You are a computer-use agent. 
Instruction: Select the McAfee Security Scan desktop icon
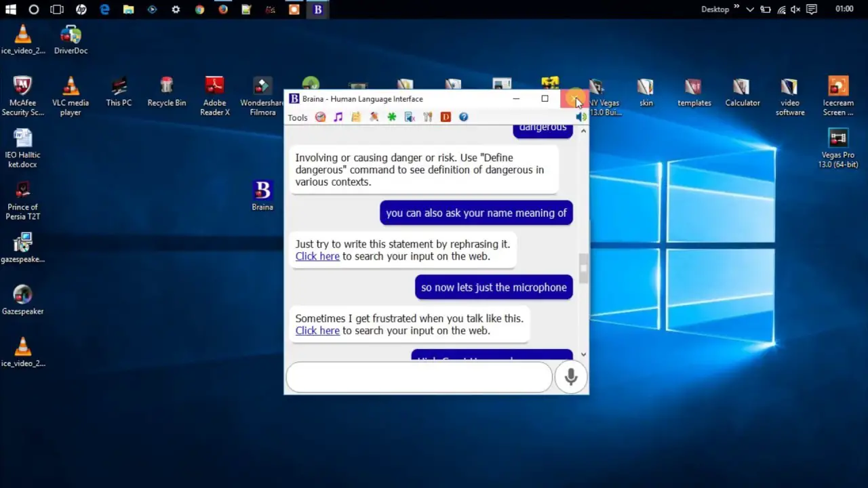click(x=22, y=96)
